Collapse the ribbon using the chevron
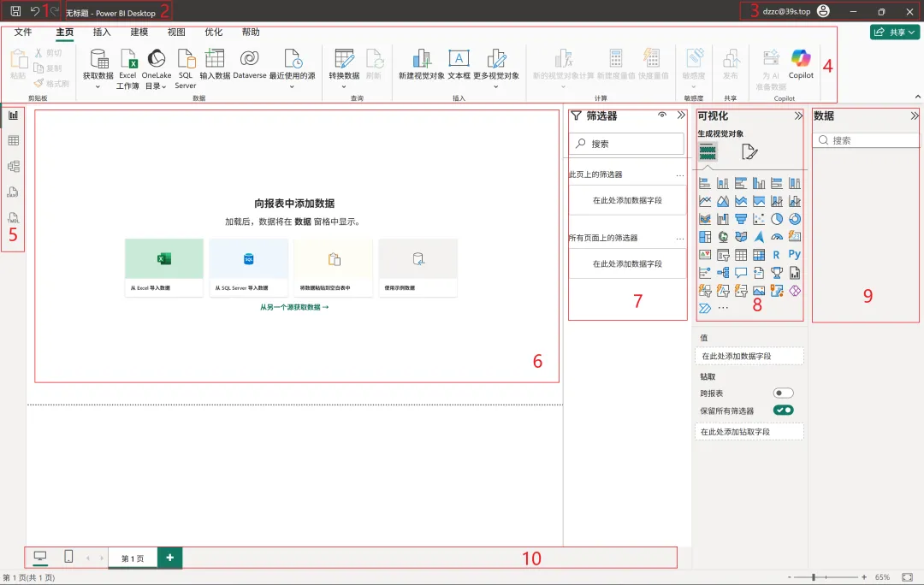The height and width of the screenshot is (585, 924). coord(917,97)
